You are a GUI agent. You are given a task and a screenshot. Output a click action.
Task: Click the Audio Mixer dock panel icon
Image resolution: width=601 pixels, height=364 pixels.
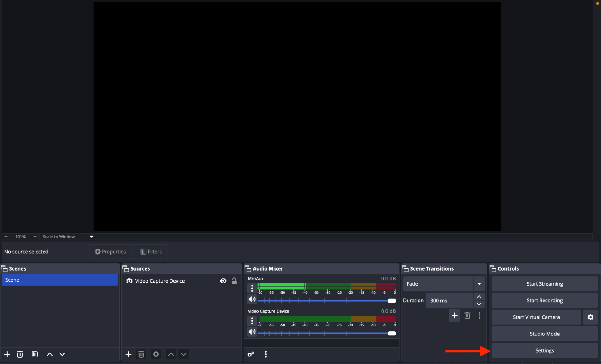(248, 269)
